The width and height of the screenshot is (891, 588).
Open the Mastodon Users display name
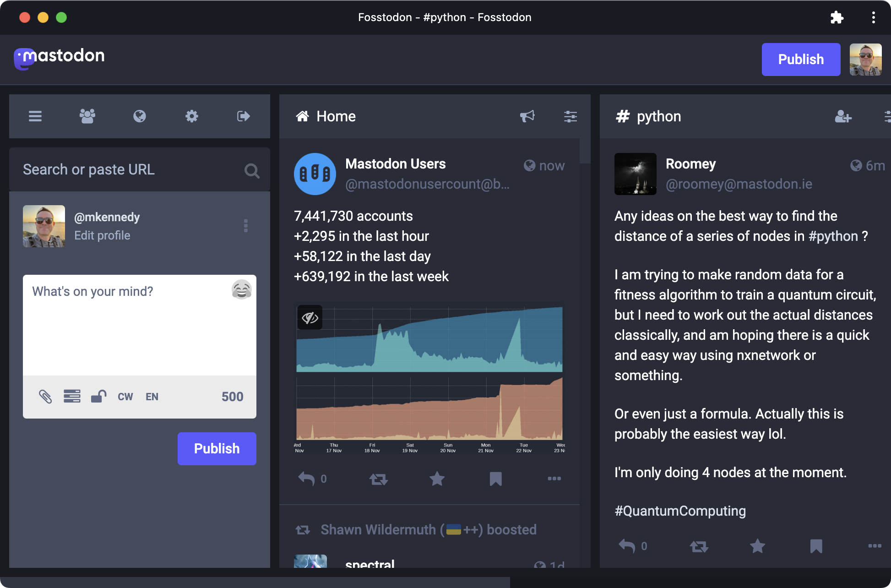(396, 164)
